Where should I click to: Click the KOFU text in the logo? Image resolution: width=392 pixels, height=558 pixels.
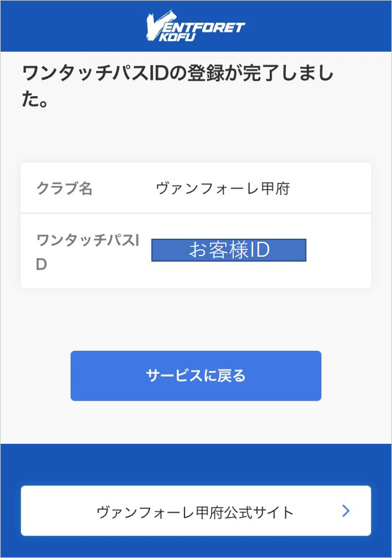pos(177,37)
